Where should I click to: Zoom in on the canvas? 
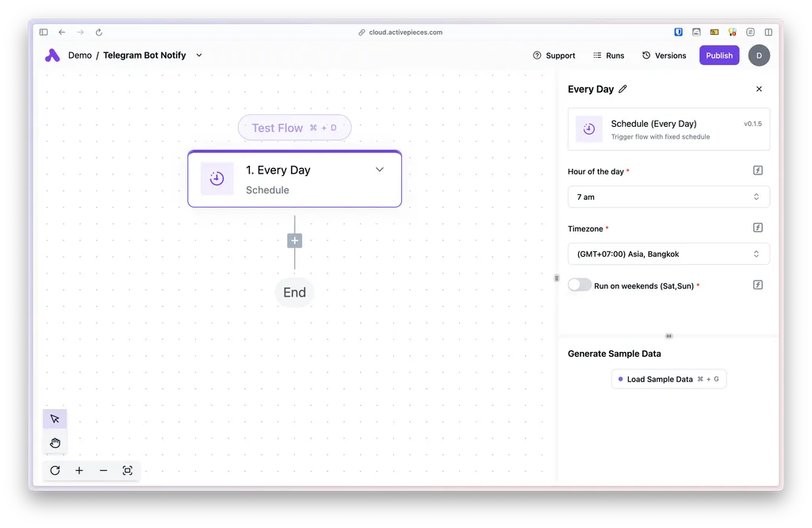(79, 471)
